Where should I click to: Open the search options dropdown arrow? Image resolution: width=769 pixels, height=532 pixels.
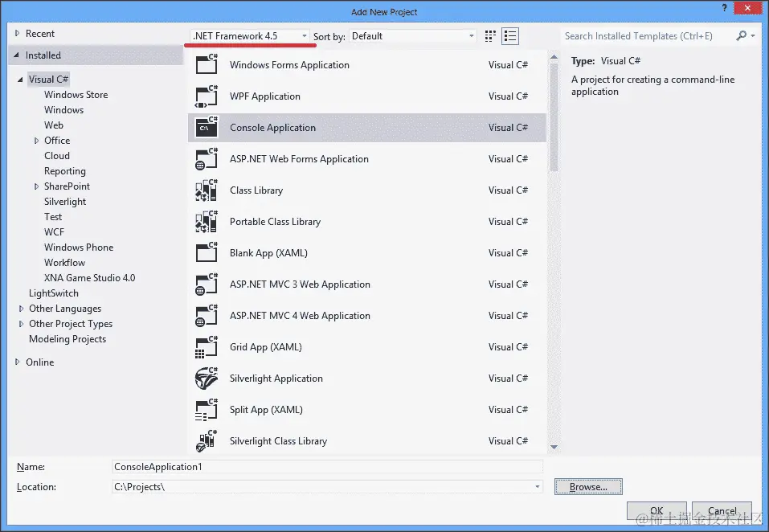[x=753, y=35]
